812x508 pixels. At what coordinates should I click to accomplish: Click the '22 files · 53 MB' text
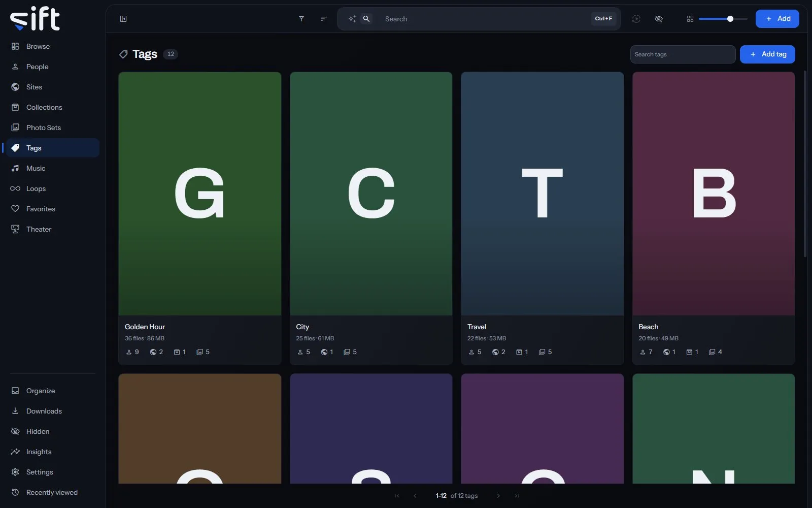coord(487,338)
